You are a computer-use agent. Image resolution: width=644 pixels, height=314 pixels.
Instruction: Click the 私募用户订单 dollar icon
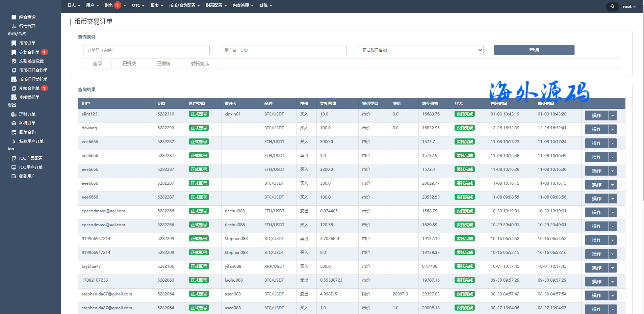click(x=14, y=141)
